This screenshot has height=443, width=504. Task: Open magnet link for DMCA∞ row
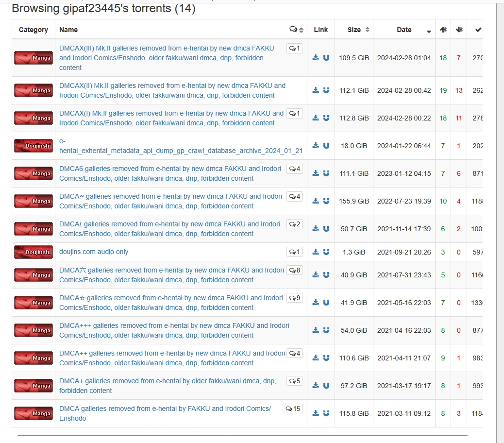point(326,201)
